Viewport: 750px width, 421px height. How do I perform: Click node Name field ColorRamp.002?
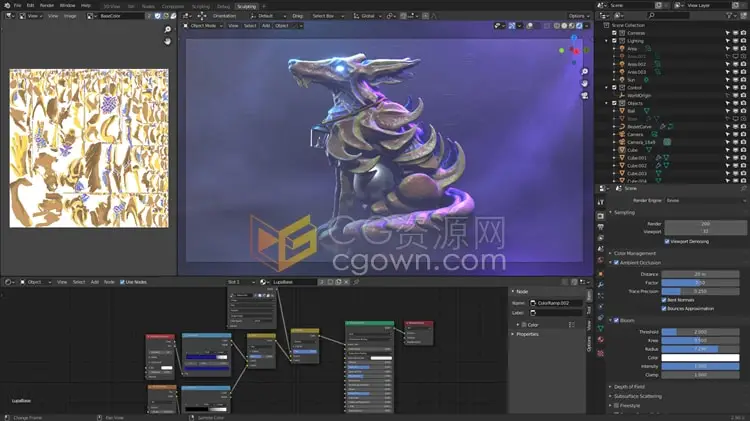556,303
